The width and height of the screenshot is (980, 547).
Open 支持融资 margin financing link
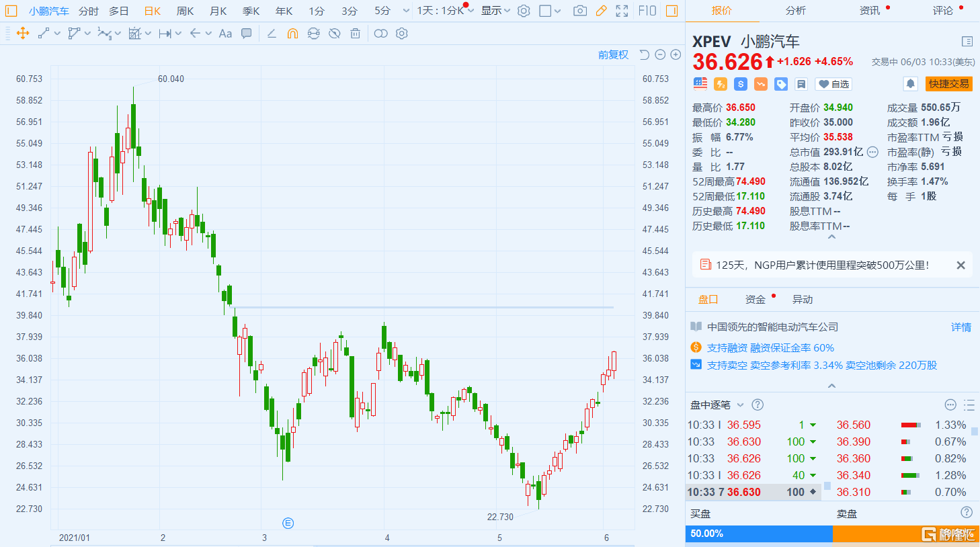coord(770,348)
